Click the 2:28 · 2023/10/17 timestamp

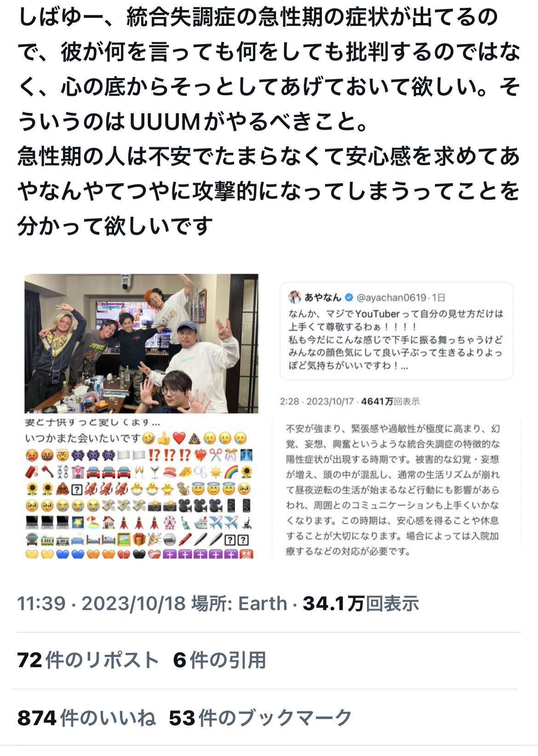[316, 401]
